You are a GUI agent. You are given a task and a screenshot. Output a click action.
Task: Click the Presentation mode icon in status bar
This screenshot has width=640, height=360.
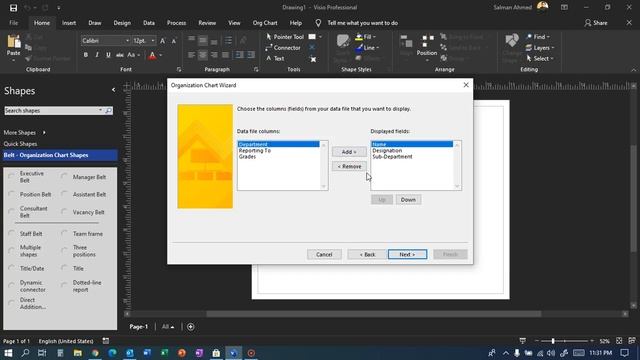click(522, 341)
